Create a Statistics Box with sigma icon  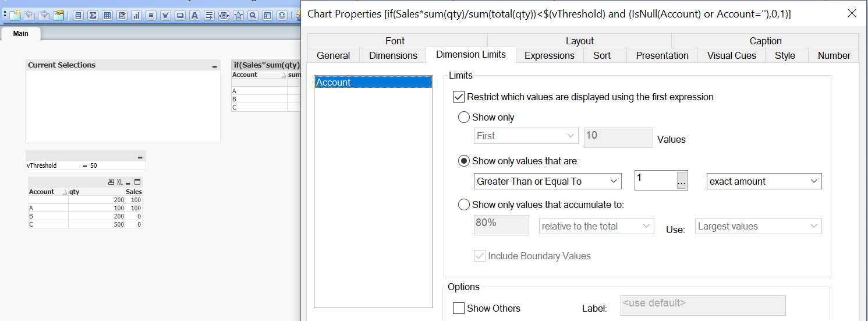[93, 16]
